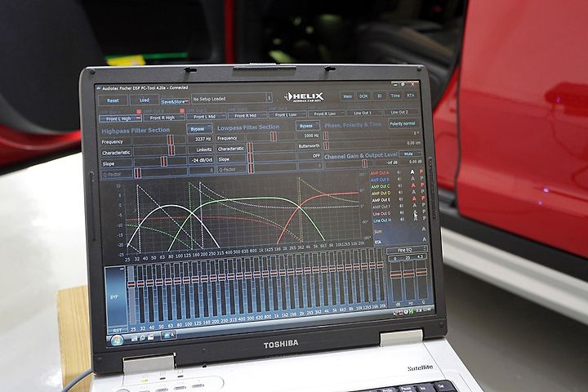Viewport: 588px width, 392px height.
Task: Click highpass slope value -24 dB/Oct
Action: (202, 160)
